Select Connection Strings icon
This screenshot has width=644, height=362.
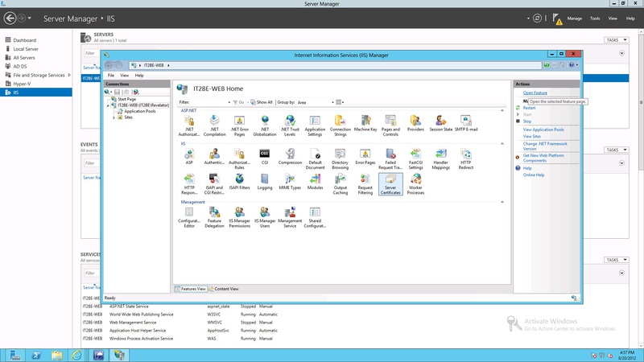pyautogui.click(x=340, y=125)
